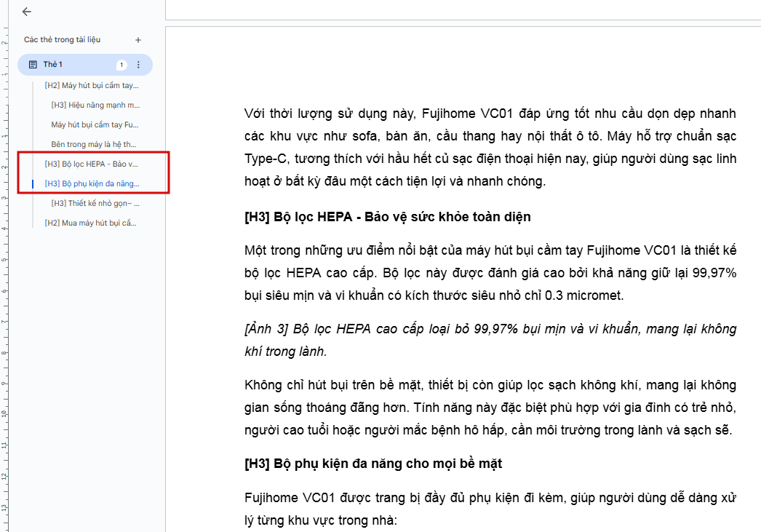Image resolution: width=761 pixels, height=532 pixels.
Task: Go to outline item [H3] Thiết kế nhỏ gọn–
Action: pos(95,203)
